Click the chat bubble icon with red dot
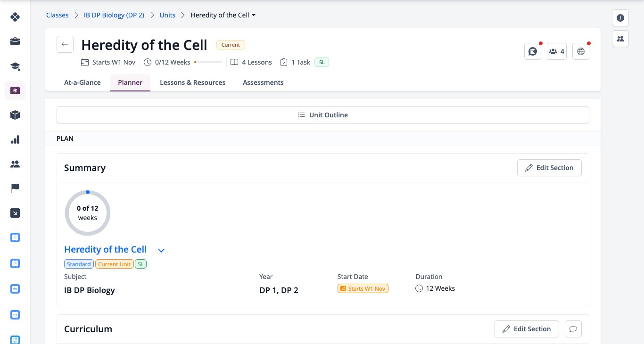The height and width of the screenshot is (344, 644). (533, 51)
